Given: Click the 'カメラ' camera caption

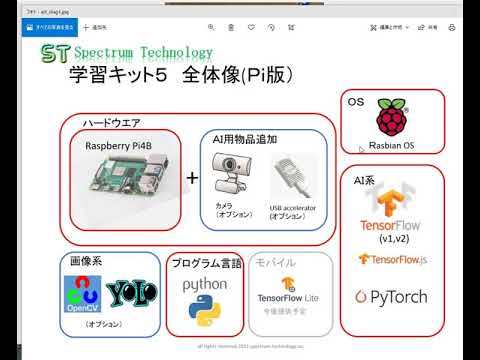Looking at the screenshot, I should pos(224,206).
